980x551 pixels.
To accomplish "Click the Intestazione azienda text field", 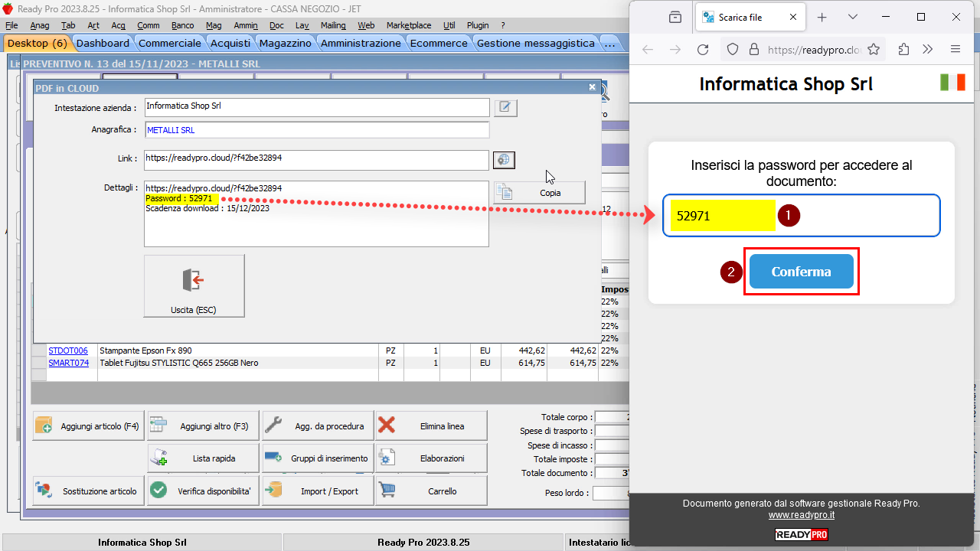I will (x=317, y=107).
